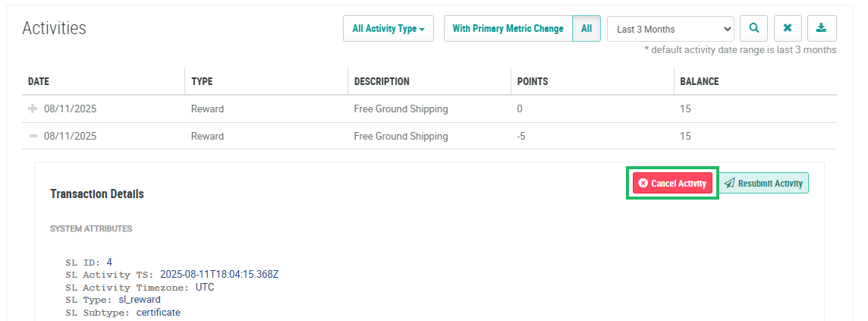Click the DESCRIPTION column header
The height and width of the screenshot is (321, 868).
[382, 81]
